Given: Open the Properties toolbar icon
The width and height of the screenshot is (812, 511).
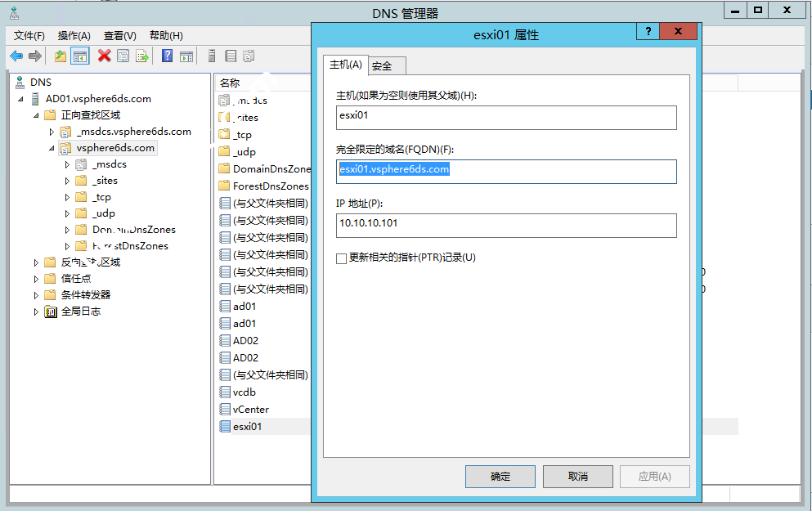Looking at the screenshot, I should tap(121, 56).
